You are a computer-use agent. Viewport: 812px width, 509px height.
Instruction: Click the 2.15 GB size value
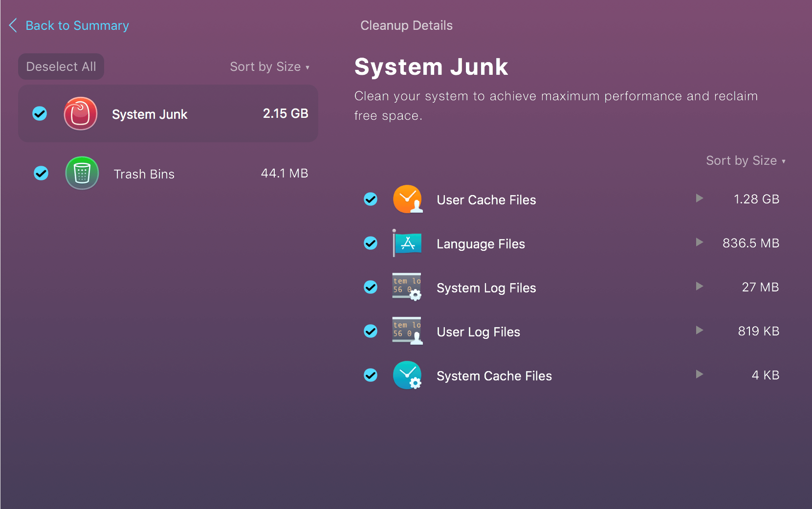tap(285, 113)
